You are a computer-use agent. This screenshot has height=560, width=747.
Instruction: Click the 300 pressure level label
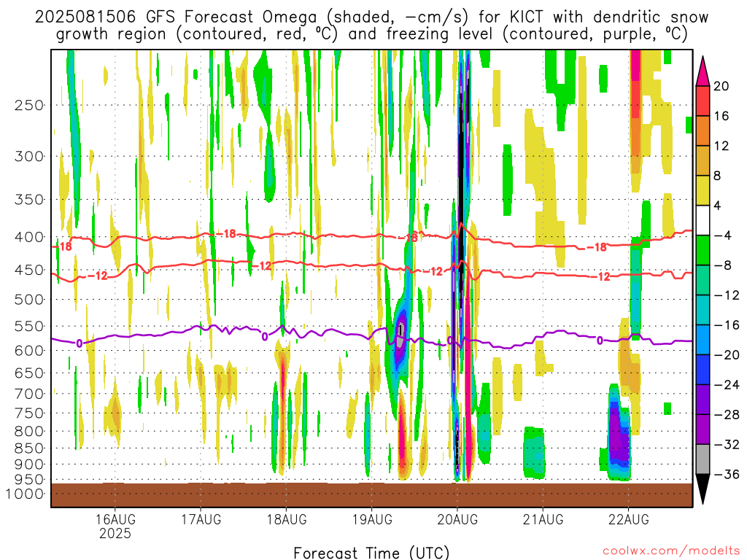point(29,156)
